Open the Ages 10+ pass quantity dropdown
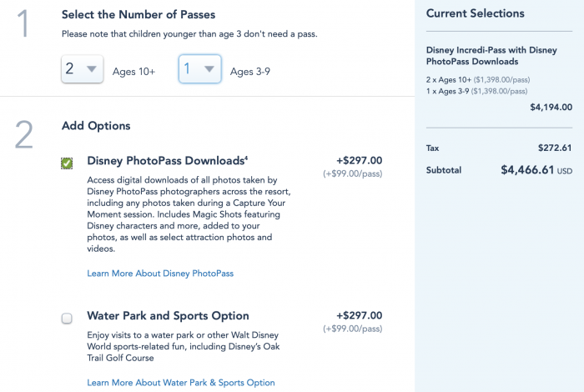This screenshot has width=584, height=392. [83, 69]
